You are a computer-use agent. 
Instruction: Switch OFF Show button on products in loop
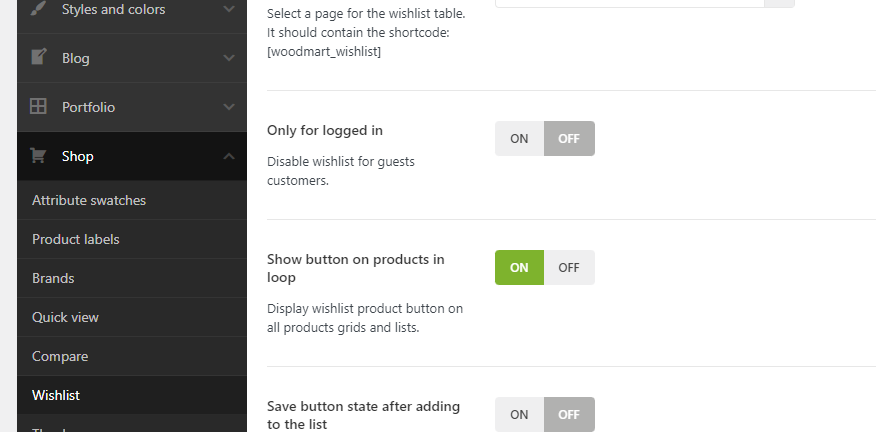click(569, 267)
